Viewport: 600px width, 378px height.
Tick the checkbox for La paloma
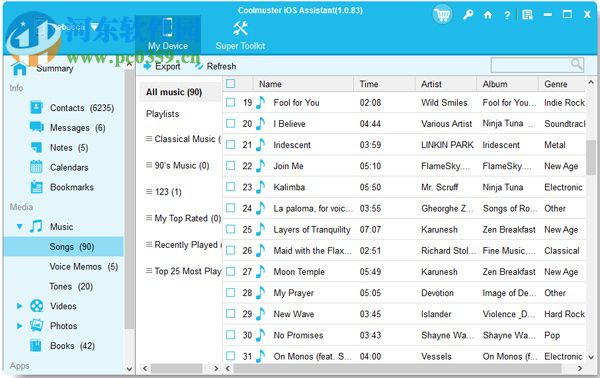tap(230, 208)
